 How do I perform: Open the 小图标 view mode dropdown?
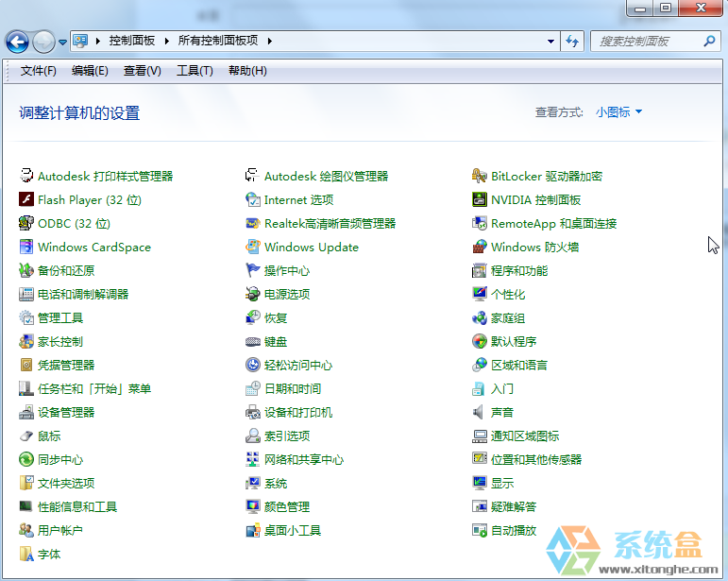(618, 111)
